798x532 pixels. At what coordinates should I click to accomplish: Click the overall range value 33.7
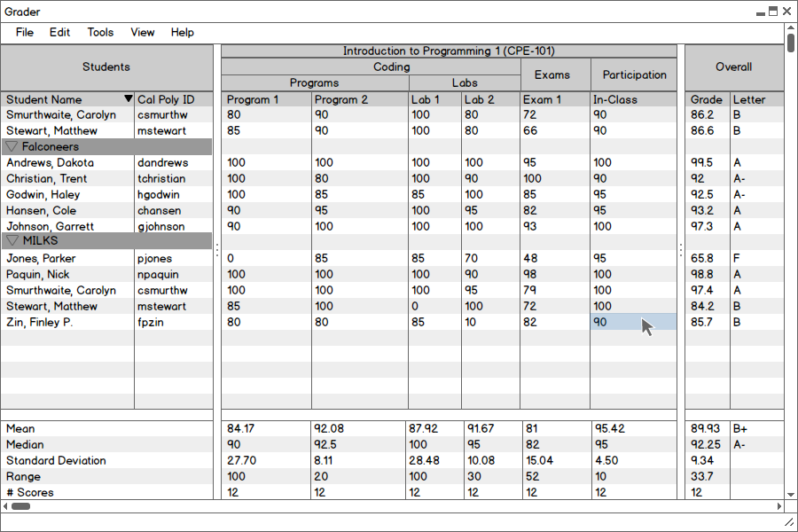[x=702, y=476]
